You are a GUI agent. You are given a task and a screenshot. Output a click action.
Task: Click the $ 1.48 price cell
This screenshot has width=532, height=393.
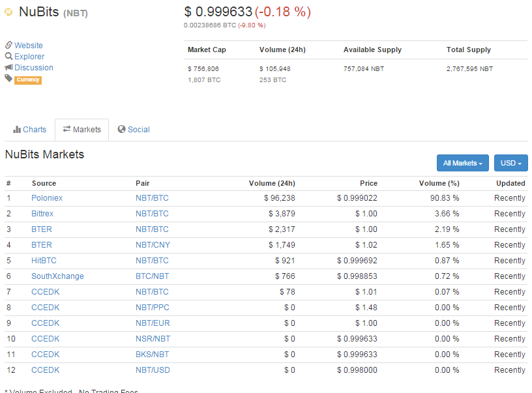(x=366, y=307)
